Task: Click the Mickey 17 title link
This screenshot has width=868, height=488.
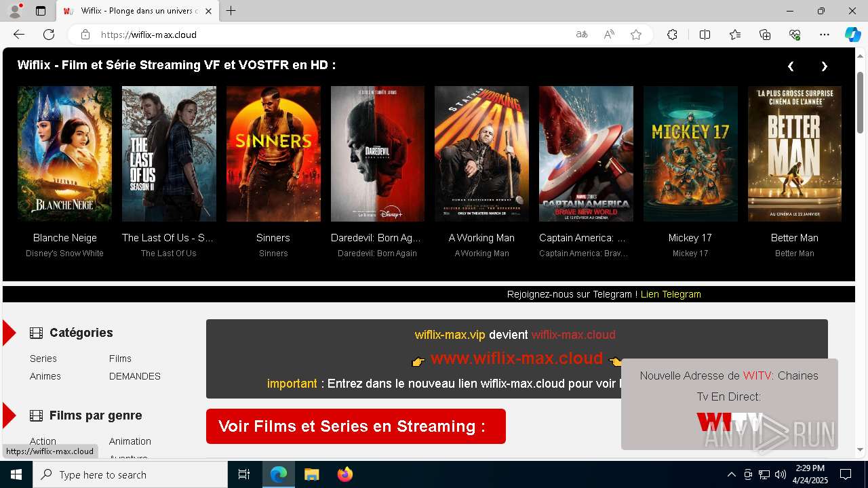Action: point(690,238)
